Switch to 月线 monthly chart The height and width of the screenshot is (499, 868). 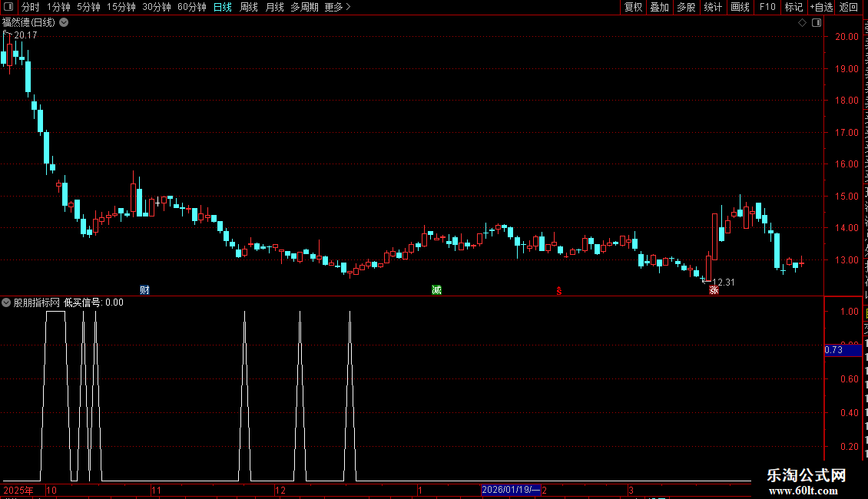click(x=274, y=7)
